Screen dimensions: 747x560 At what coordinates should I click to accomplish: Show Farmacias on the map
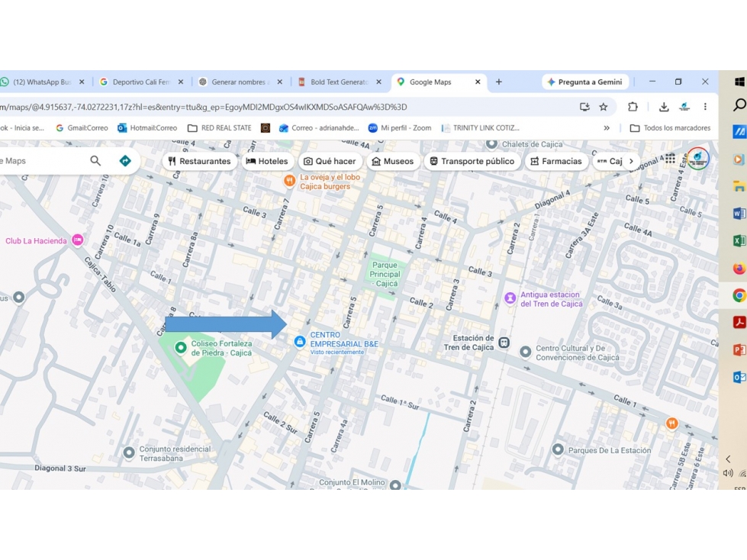tap(556, 161)
